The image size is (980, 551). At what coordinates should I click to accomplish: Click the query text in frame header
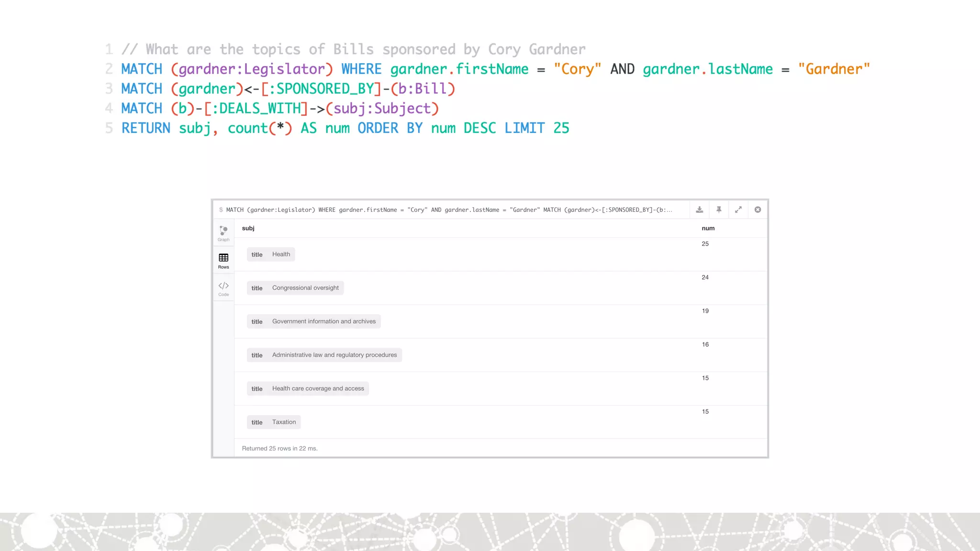(449, 210)
